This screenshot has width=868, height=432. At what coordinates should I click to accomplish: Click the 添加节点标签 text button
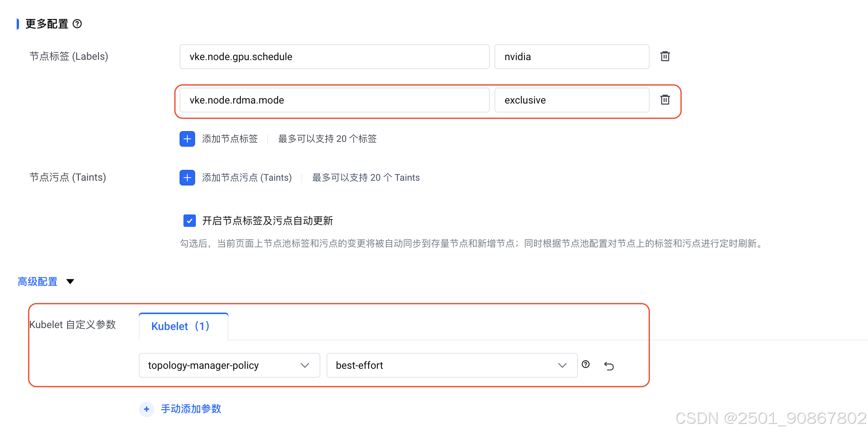[x=230, y=139]
